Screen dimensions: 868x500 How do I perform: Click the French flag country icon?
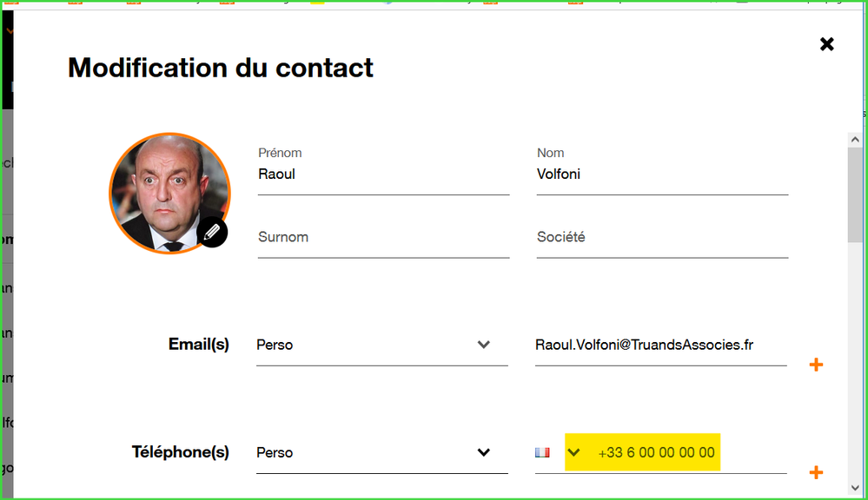pos(543,452)
